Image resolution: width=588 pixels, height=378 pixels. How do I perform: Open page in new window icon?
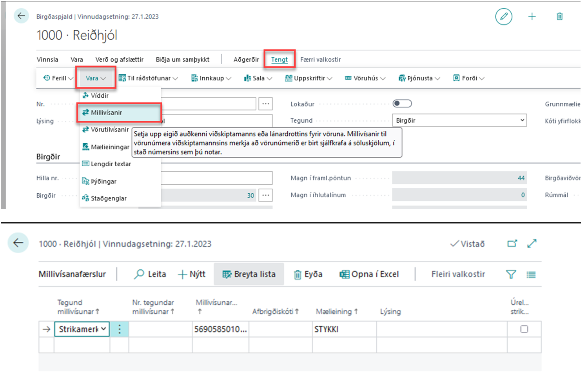point(512,244)
